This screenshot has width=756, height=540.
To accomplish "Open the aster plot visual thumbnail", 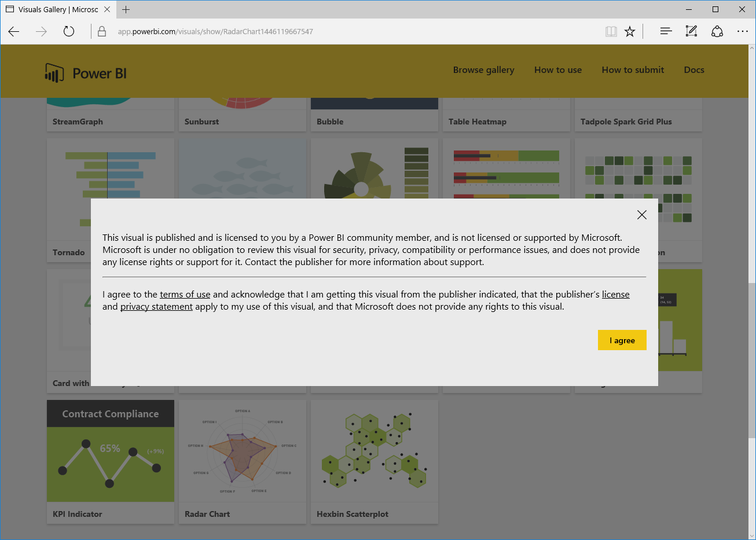I will [375, 168].
